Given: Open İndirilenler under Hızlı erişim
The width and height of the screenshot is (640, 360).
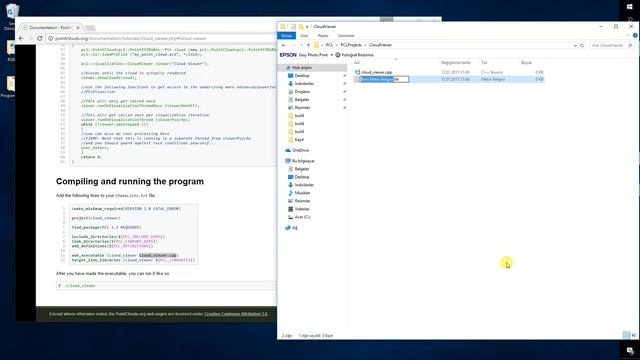Looking at the screenshot, I should point(304,84).
